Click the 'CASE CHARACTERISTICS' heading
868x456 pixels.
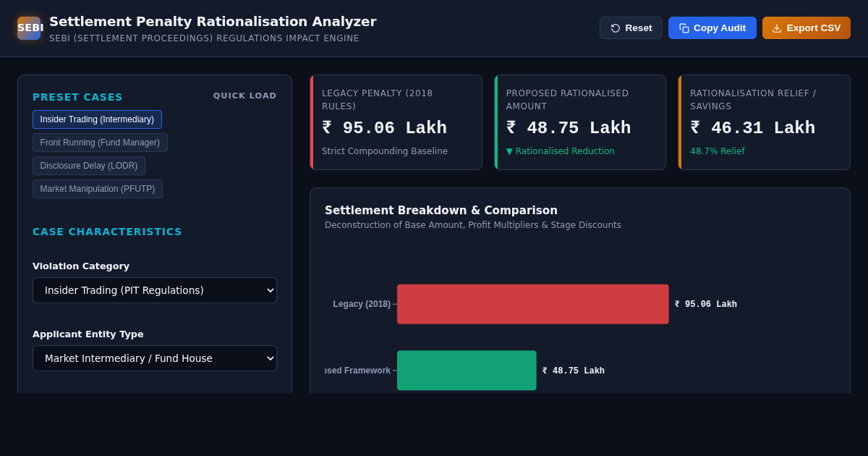point(107,232)
